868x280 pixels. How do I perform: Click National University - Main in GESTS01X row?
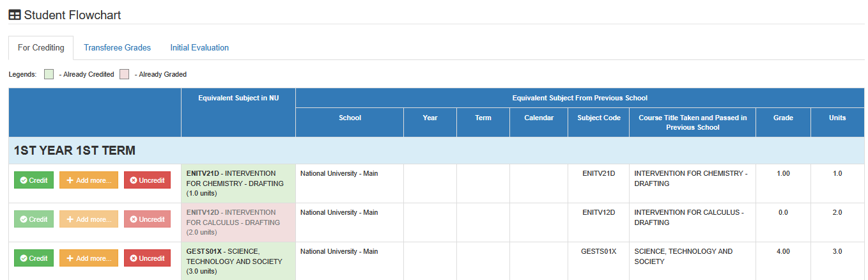click(339, 251)
